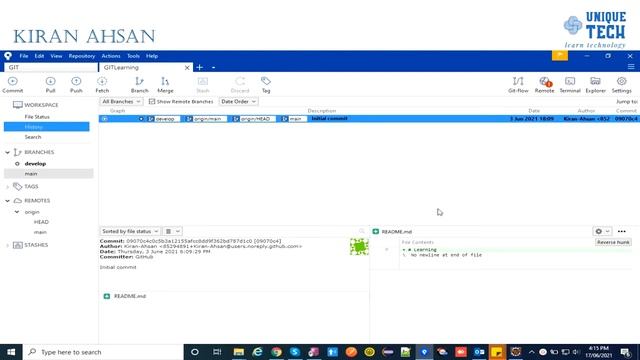This screenshot has width=640, height=360.
Task: Click the Merge toolbar icon
Action: [x=165, y=85]
